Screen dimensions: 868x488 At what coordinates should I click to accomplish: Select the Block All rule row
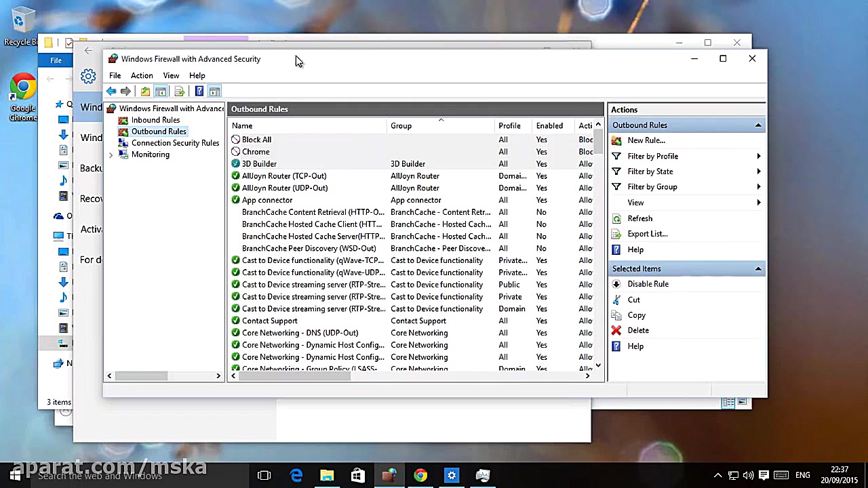click(x=412, y=140)
